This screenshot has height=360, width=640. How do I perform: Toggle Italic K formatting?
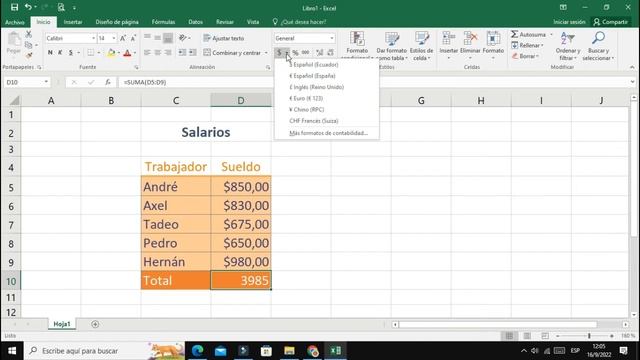click(60, 53)
